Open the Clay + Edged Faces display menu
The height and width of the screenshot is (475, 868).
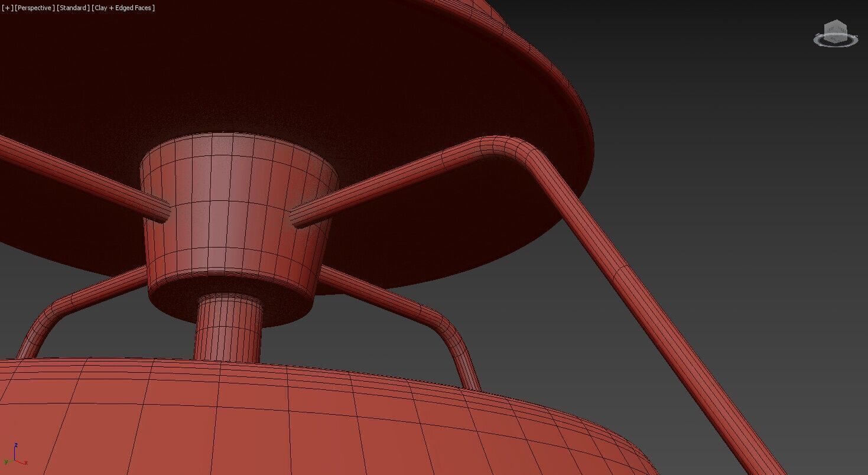123,8
